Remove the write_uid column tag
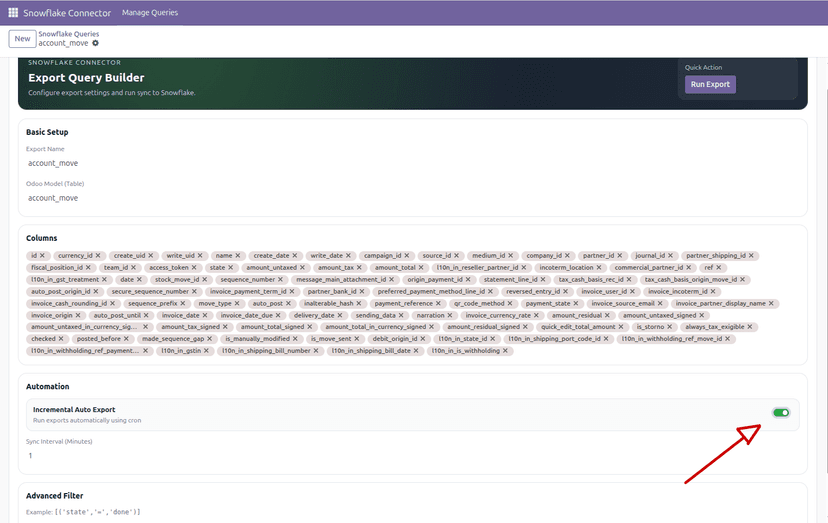This screenshot has width=828, height=523. (200, 256)
